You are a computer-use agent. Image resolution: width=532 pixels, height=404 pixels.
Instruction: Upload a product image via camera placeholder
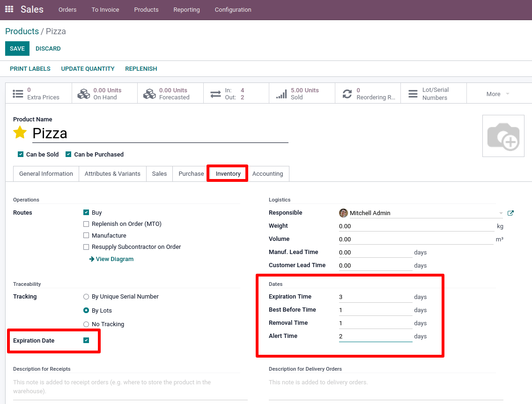tap(503, 136)
